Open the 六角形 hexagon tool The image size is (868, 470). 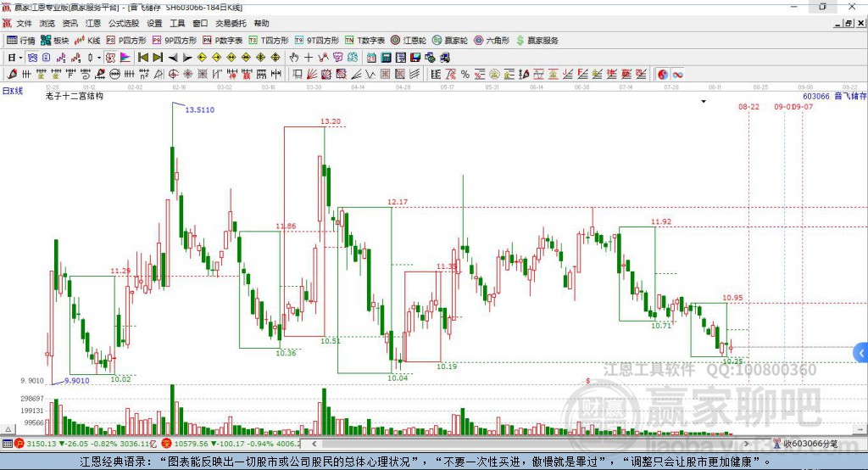(x=492, y=41)
